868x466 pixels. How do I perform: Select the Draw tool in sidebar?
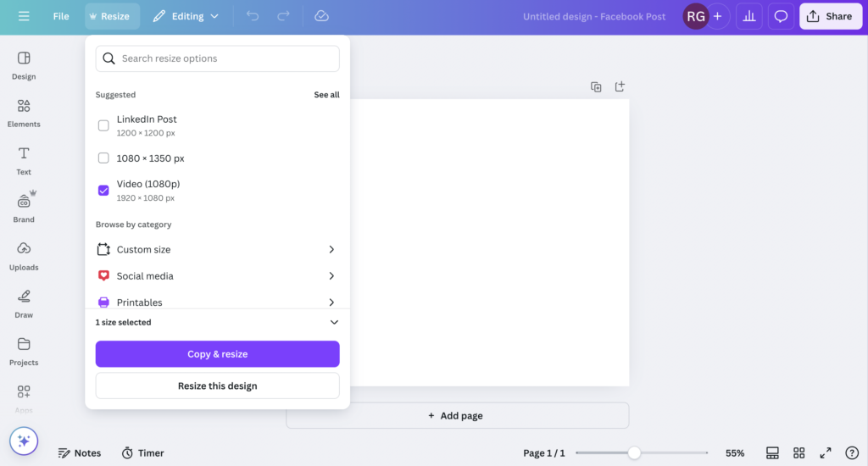pos(23,304)
